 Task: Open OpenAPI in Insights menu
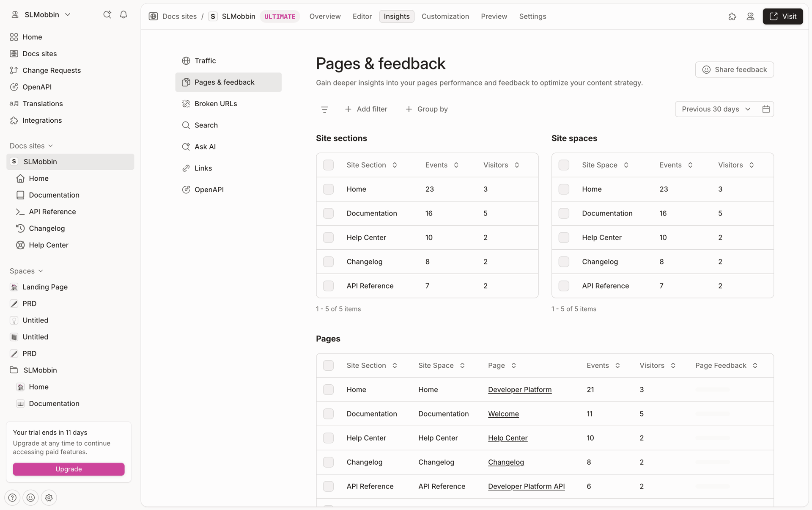click(x=228, y=190)
